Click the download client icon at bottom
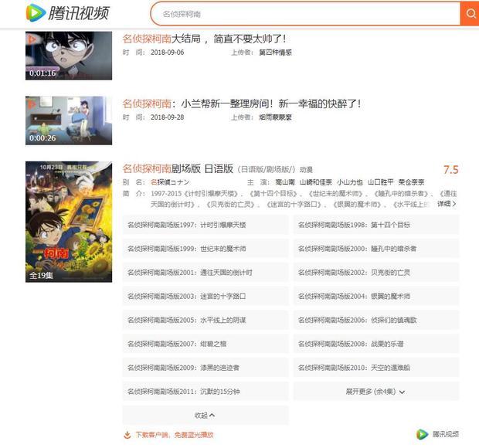The image size is (479, 448). [x=127, y=435]
